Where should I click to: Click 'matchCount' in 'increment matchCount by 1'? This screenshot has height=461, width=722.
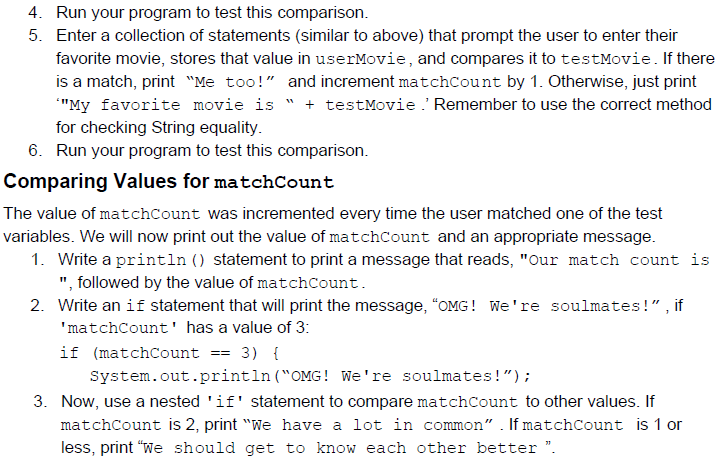click(449, 82)
